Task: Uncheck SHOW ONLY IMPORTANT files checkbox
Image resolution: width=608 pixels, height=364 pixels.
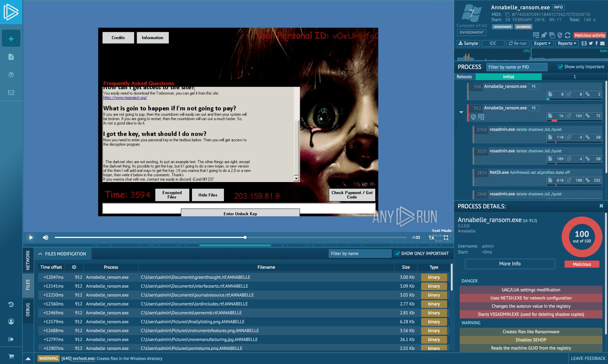Action: click(x=397, y=254)
